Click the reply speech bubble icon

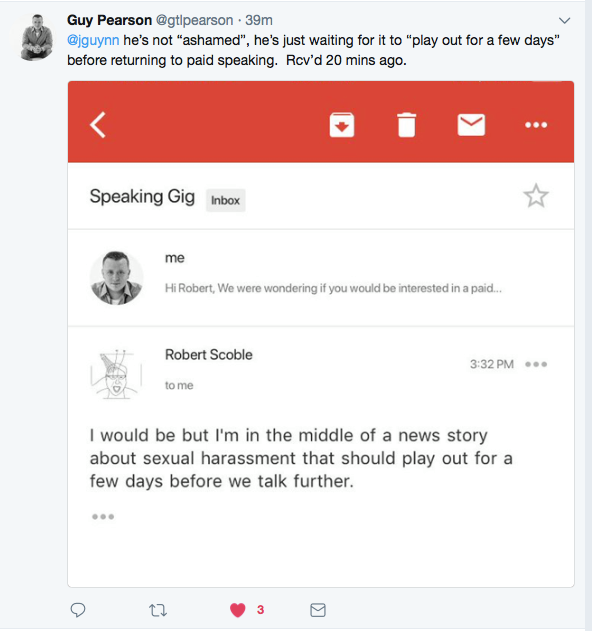pos(78,610)
